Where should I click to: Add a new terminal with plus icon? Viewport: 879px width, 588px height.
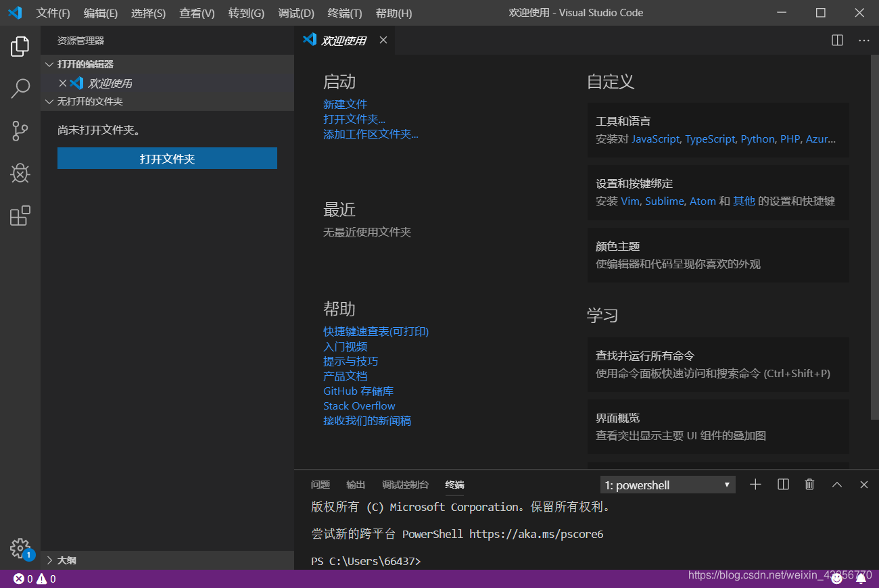[756, 484]
